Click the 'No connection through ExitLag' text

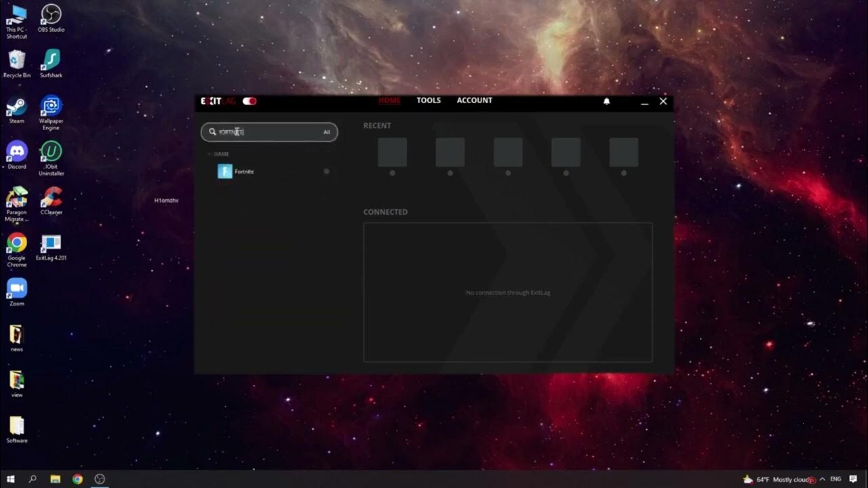pos(508,293)
